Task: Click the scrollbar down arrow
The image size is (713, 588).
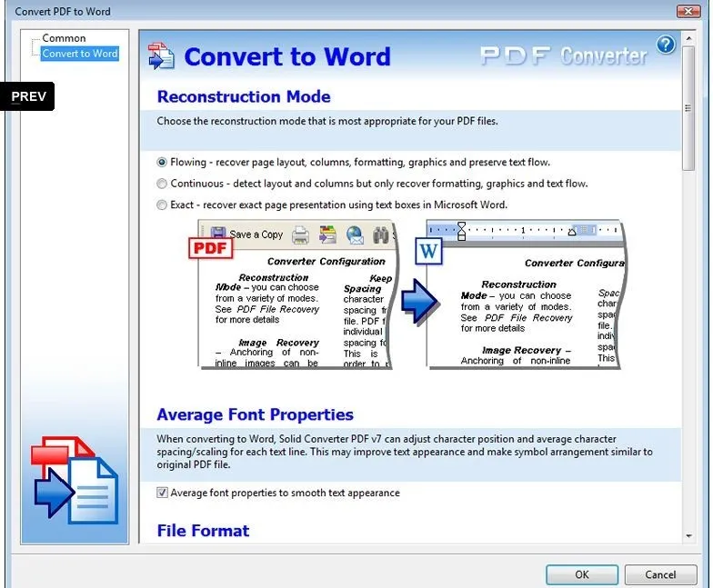Action: [688, 536]
